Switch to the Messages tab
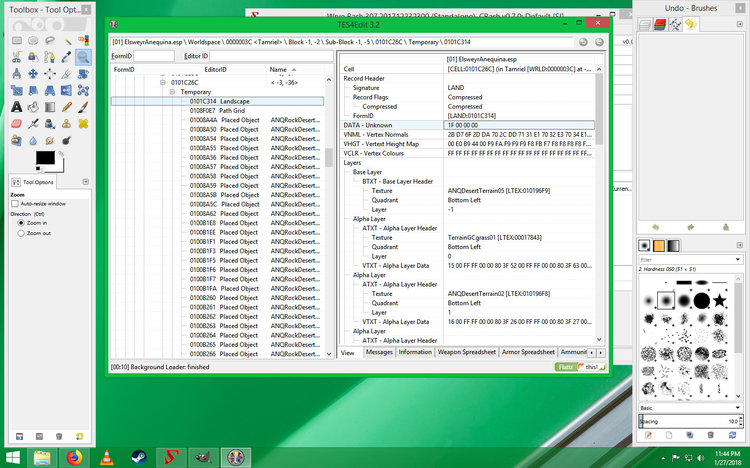Viewport: 750px width, 468px height. [379, 352]
